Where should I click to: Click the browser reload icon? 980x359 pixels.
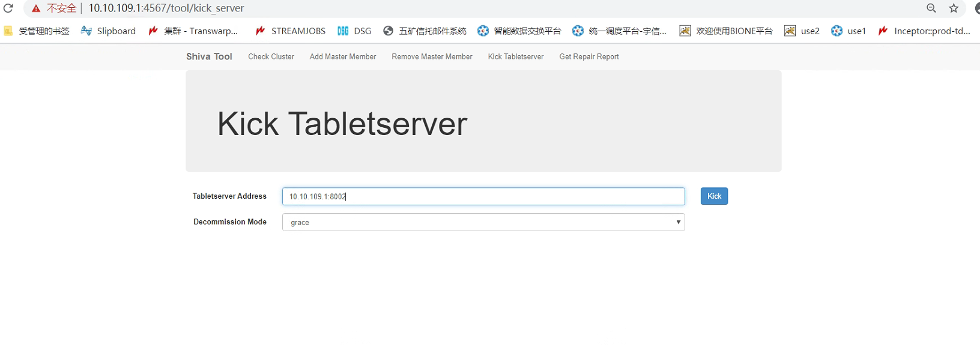(8, 8)
